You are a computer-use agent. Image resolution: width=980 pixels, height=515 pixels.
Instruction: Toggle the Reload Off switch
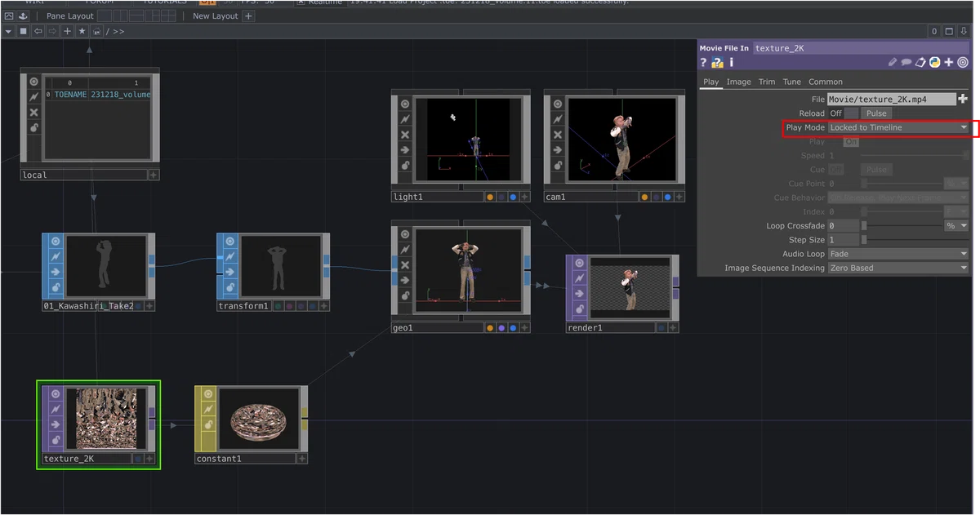851,113
